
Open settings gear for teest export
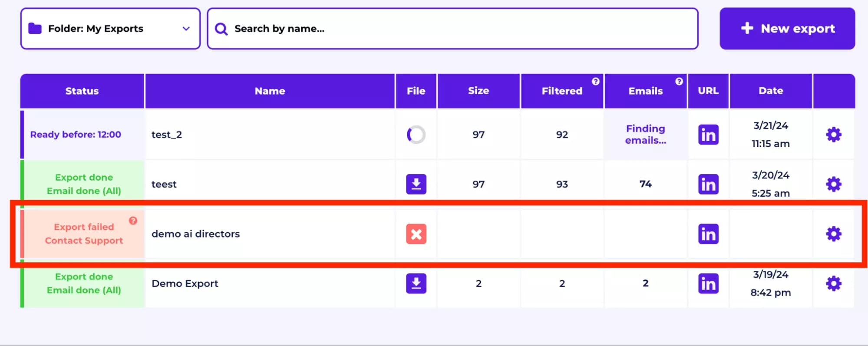tap(833, 184)
